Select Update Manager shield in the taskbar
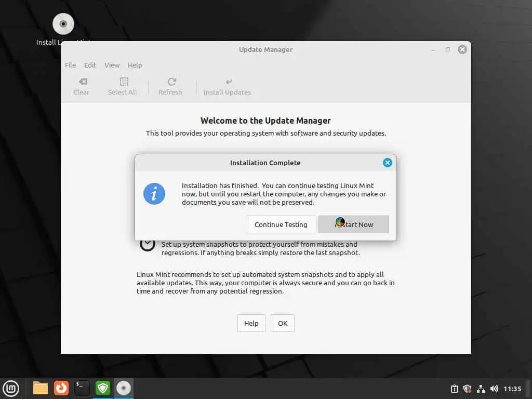This screenshot has height=399, width=532. [102, 388]
